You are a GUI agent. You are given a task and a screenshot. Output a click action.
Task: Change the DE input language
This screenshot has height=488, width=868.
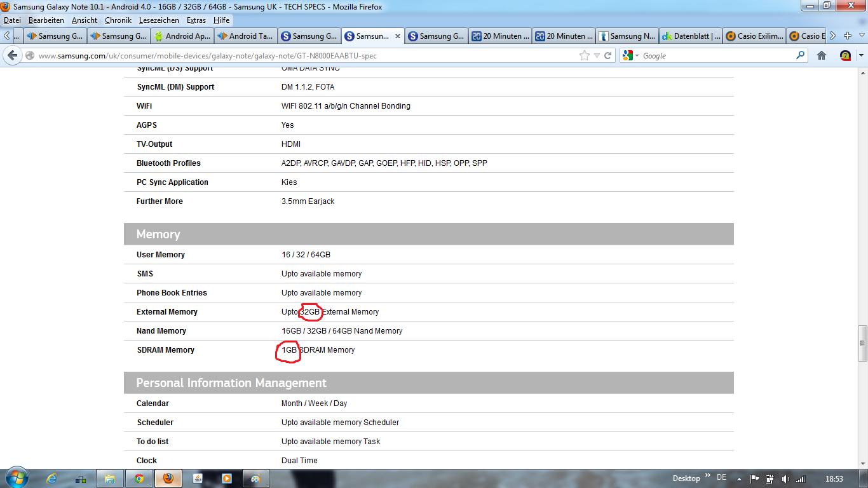721,478
